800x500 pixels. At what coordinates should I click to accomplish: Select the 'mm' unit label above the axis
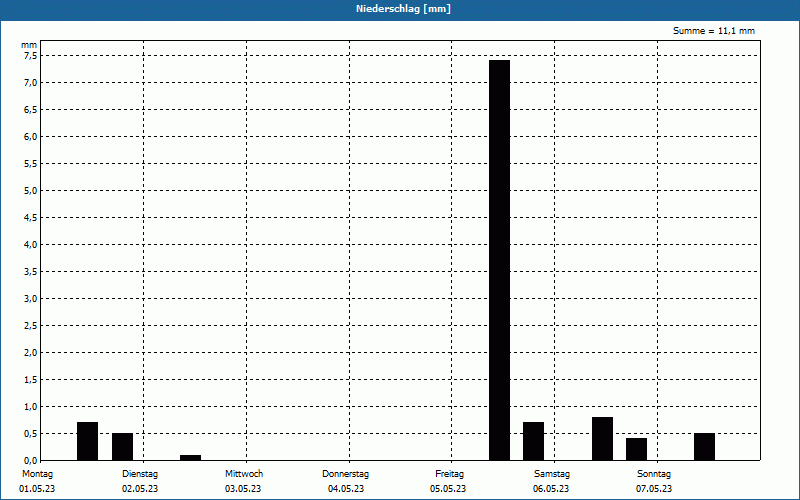coord(29,45)
